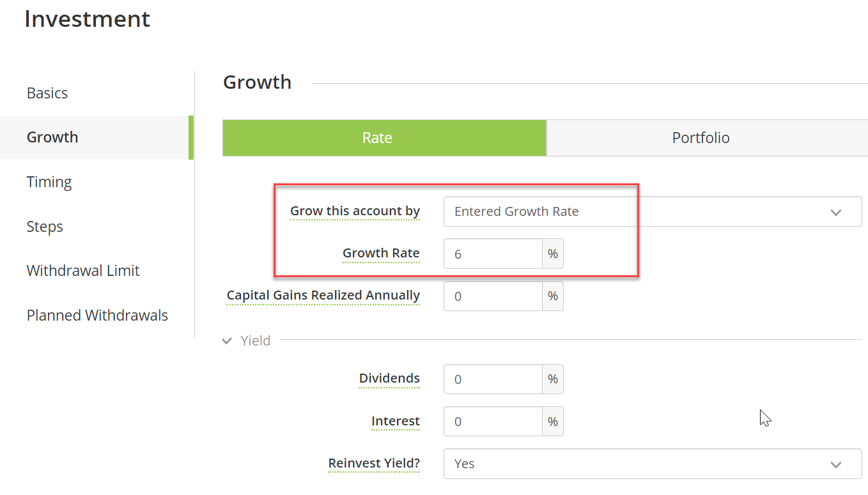Open the Reinvest Yield dropdown
868x495 pixels.
(x=653, y=464)
